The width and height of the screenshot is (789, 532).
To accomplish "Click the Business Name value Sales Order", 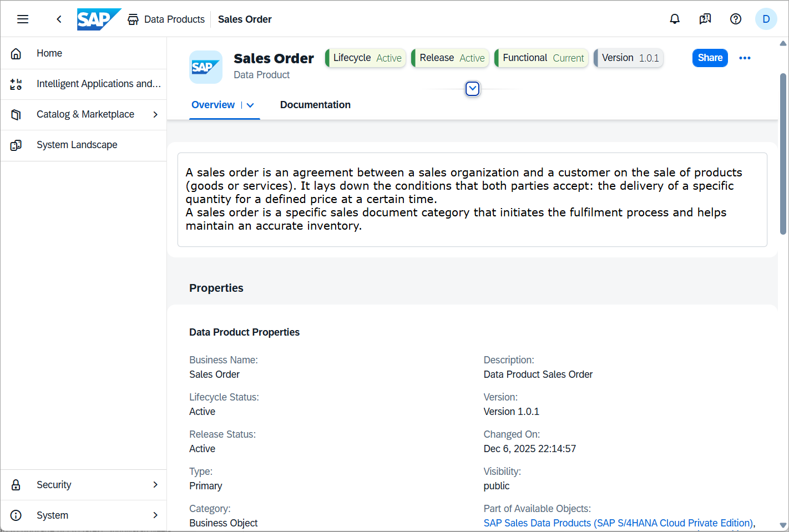I will pos(214,374).
